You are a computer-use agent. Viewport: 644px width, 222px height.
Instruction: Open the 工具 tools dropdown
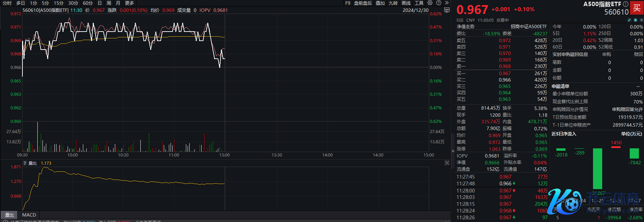tap(419, 3)
